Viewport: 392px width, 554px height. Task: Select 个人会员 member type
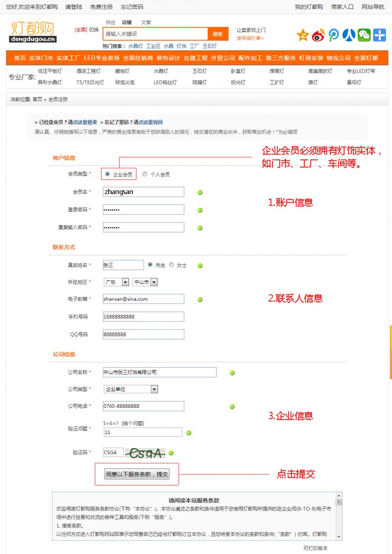[145, 174]
